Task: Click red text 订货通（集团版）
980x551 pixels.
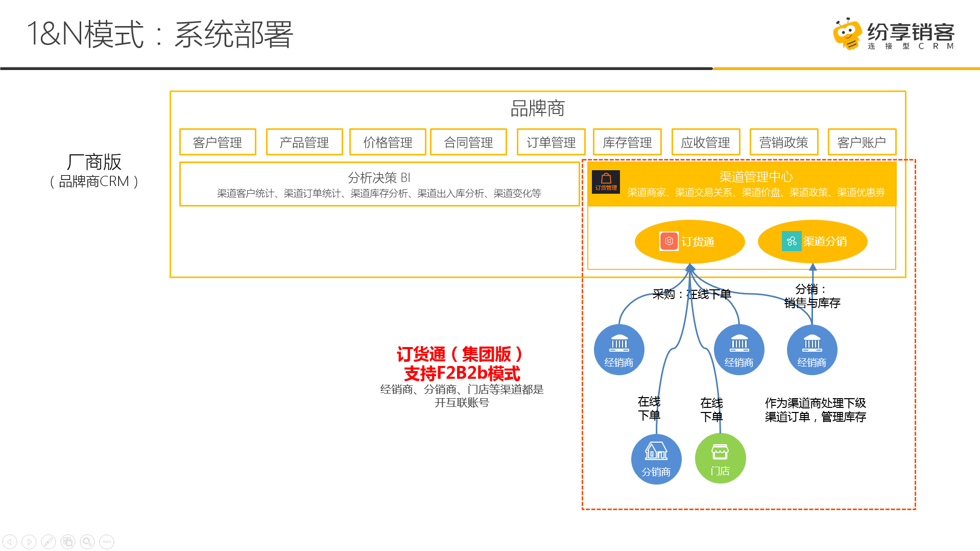Action: (461, 354)
